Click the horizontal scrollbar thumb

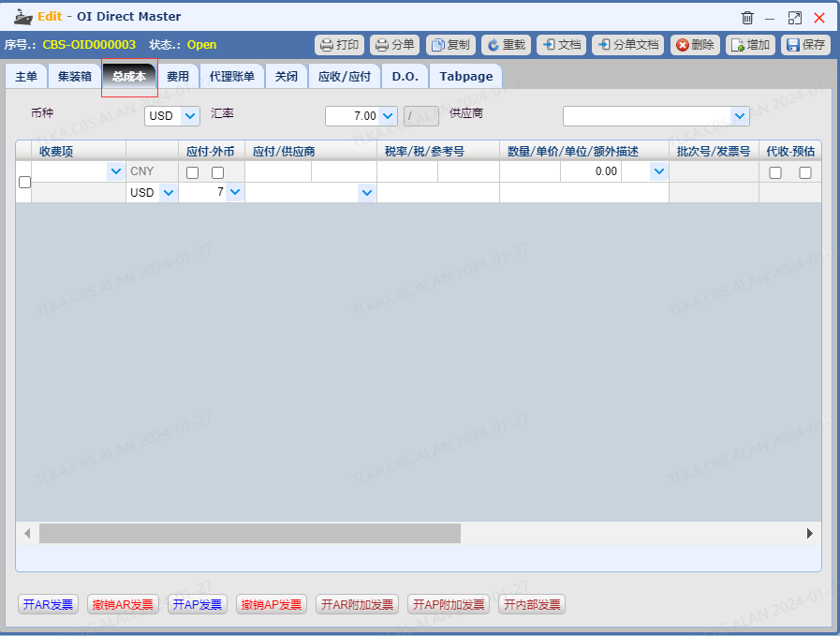coord(250,533)
